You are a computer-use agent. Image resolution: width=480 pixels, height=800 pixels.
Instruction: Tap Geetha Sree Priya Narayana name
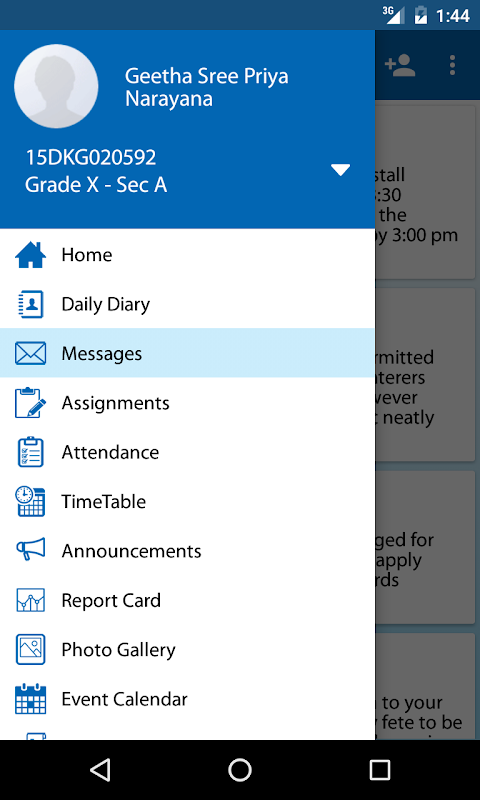[x=207, y=87]
